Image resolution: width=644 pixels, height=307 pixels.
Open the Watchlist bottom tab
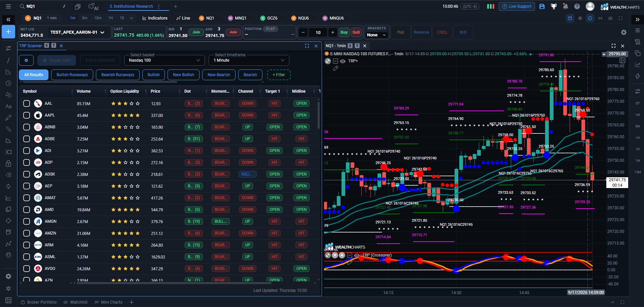tap(76, 302)
